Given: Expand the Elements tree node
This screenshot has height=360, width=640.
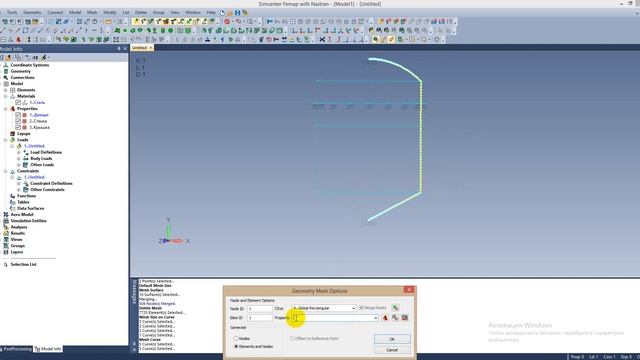Looking at the screenshot, I should point(6,90).
